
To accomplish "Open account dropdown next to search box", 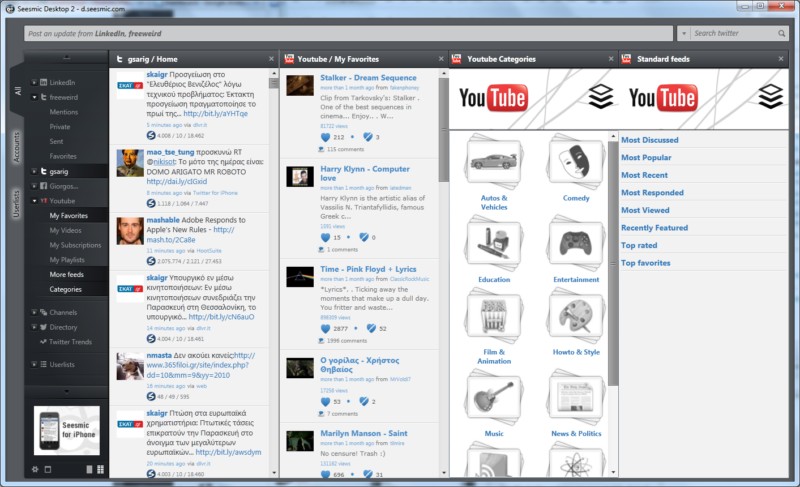I will click(684, 34).
